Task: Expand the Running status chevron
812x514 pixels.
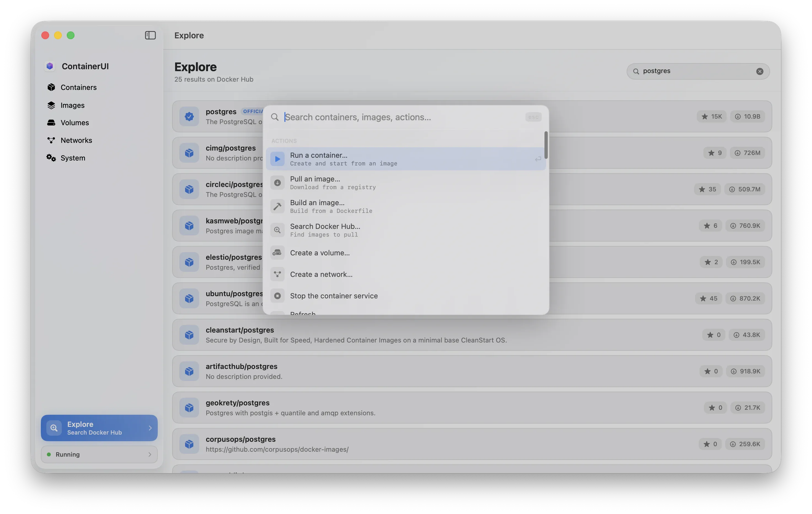Action: tap(150, 454)
